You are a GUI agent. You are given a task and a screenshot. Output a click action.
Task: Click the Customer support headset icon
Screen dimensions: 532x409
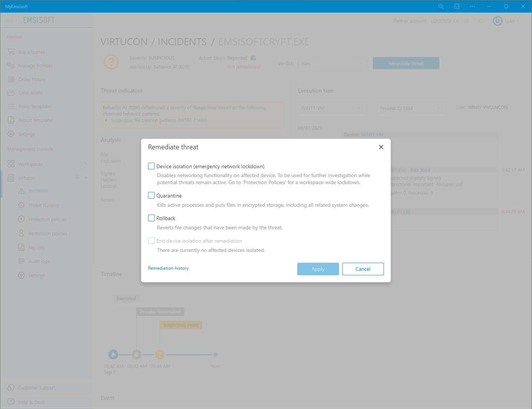click(11, 388)
